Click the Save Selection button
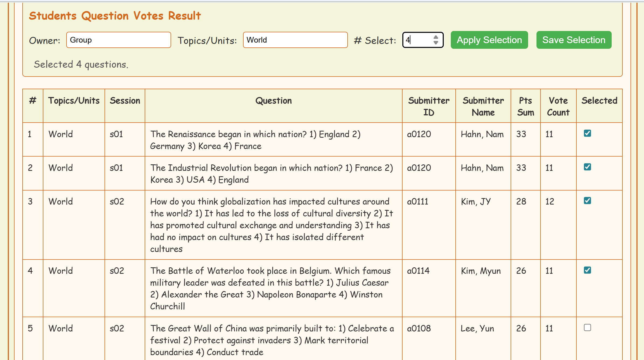Viewport: 644px width, 360px height. [574, 40]
